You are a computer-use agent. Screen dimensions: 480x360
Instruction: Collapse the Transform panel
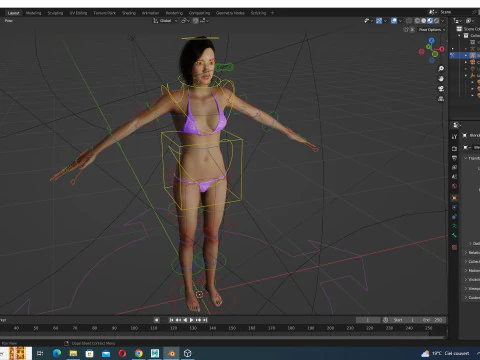[x=472, y=158]
